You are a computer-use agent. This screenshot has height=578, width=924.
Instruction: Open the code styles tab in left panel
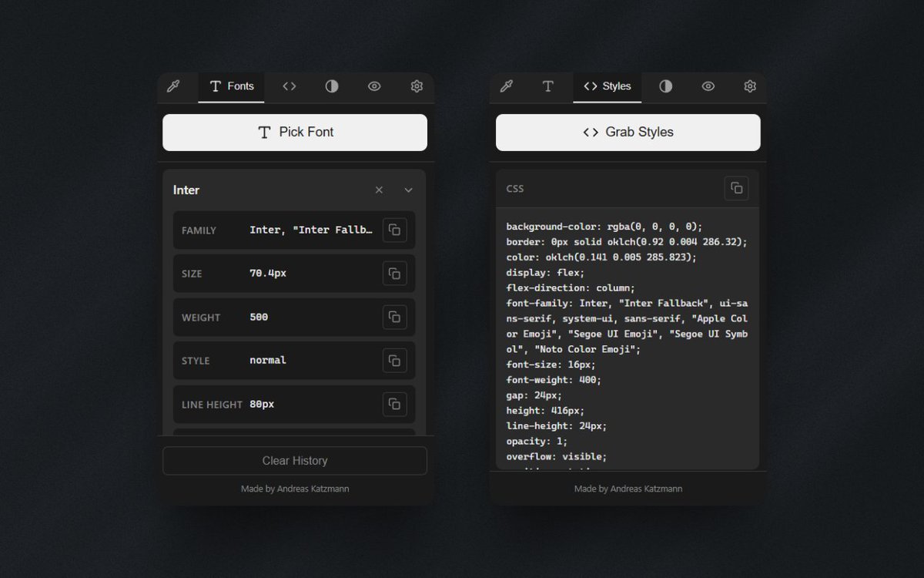coord(290,86)
